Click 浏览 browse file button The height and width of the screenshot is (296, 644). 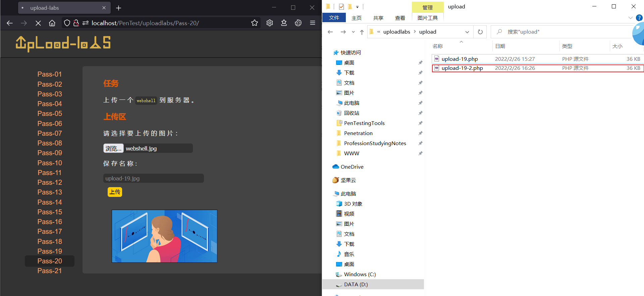click(x=113, y=148)
